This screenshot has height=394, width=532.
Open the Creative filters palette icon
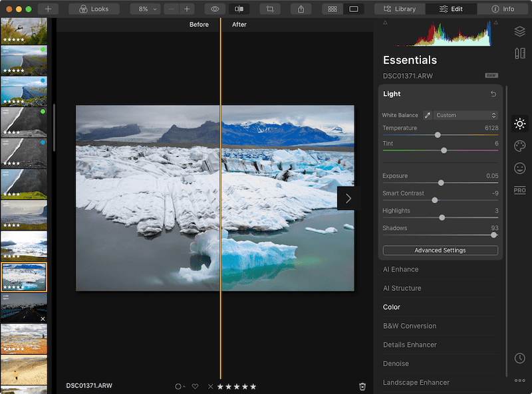click(x=519, y=146)
